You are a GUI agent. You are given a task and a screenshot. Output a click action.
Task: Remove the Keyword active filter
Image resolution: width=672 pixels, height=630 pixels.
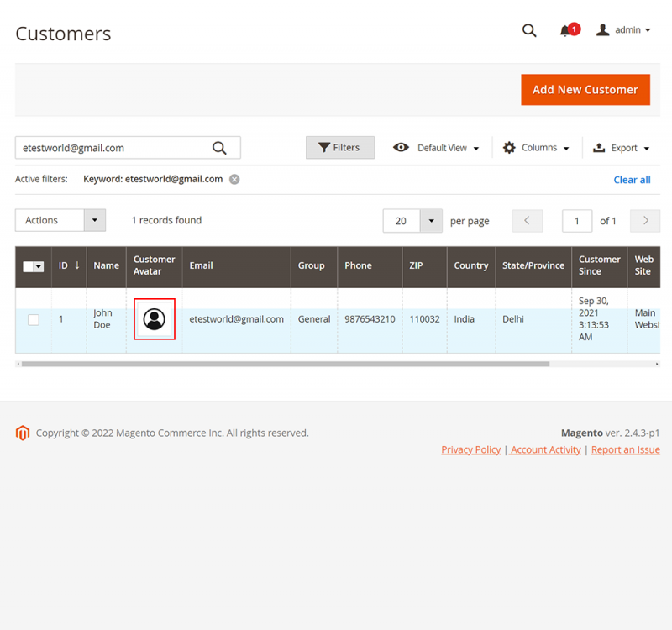234,179
